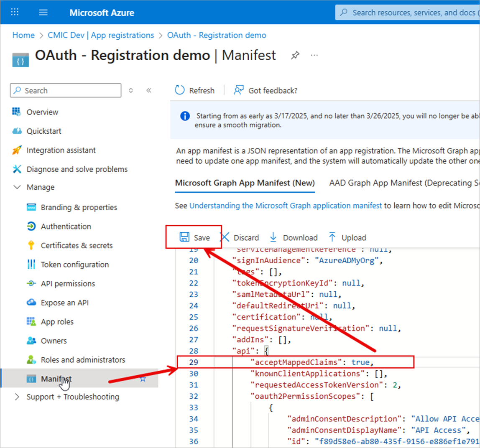
Task: Favorite the Manifest menu item star
Action: pyautogui.click(x=143, y=379)
